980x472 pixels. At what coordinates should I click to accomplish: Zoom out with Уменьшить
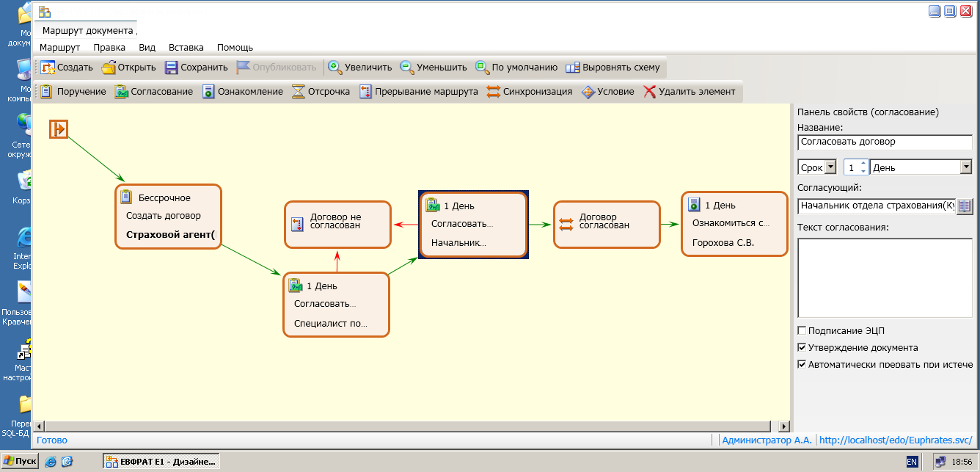(434, 68)
